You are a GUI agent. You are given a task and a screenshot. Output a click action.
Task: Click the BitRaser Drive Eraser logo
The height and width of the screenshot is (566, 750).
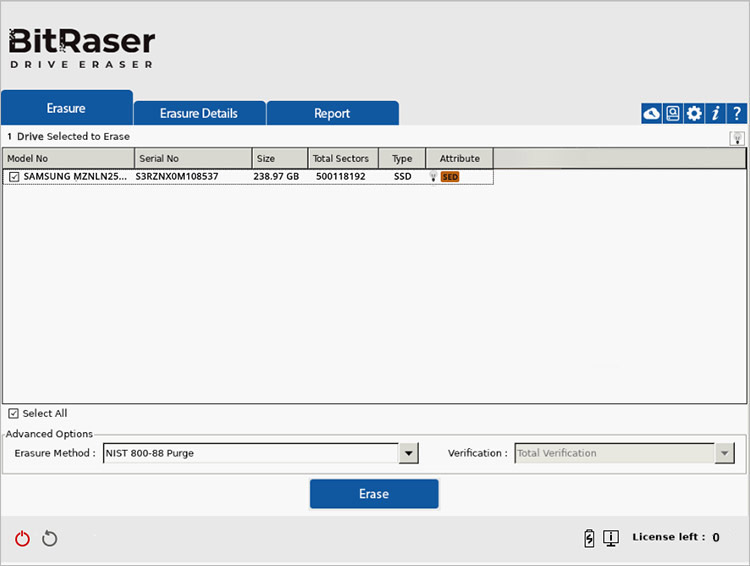click(x=82, y=48)
